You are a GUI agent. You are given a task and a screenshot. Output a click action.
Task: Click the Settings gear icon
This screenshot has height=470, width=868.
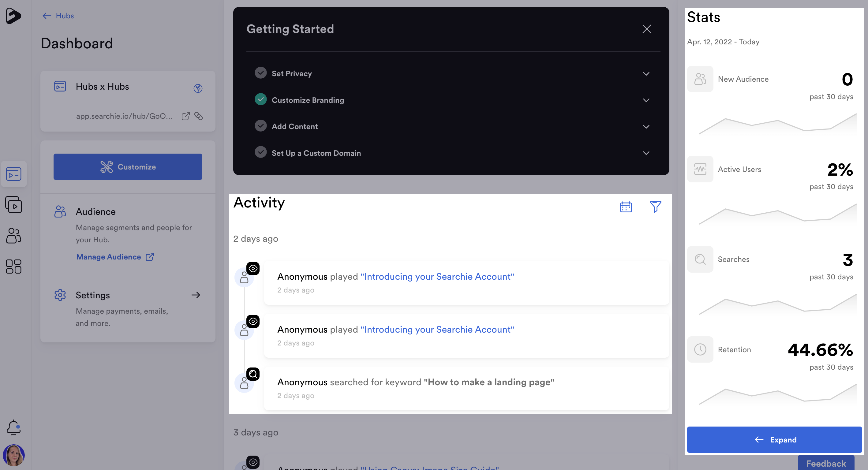[x=60, y=295]
